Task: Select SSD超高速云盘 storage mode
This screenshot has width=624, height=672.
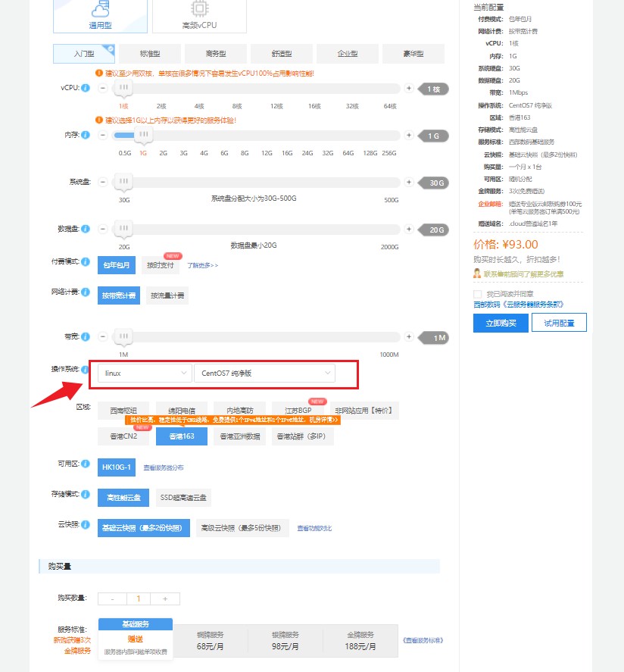Action: [184, 498]
